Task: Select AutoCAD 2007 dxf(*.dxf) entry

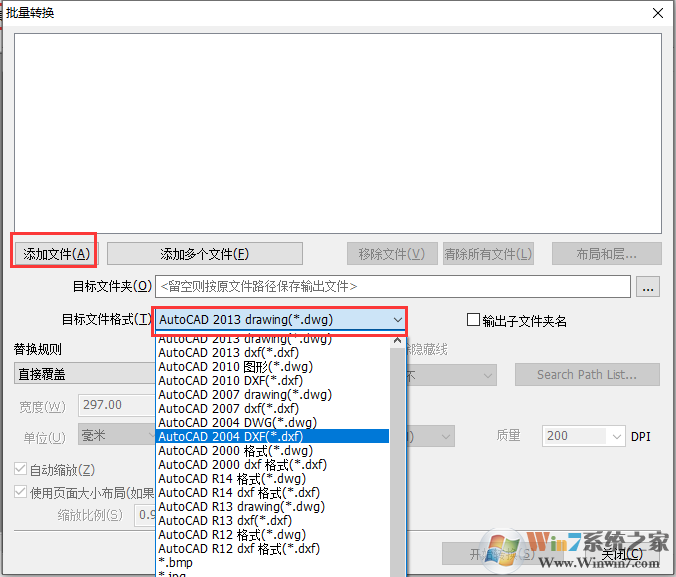Action: click(272, 408)
